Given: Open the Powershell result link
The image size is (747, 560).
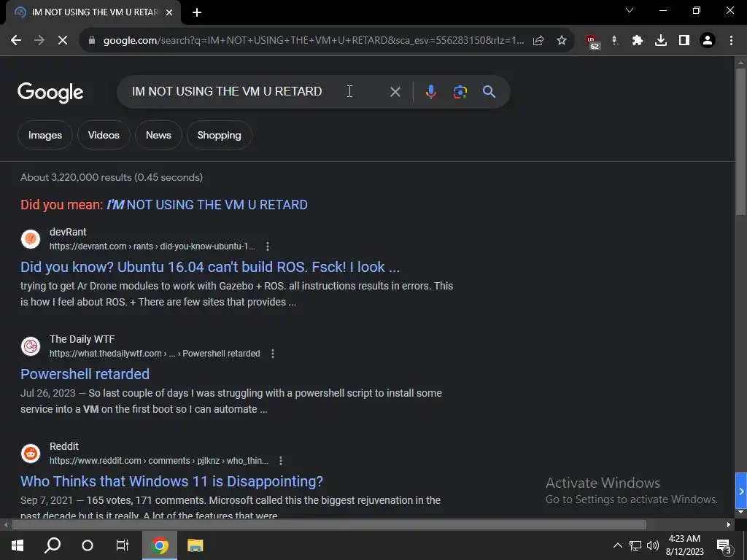Looking at the screenshot, I should [85, 374].
